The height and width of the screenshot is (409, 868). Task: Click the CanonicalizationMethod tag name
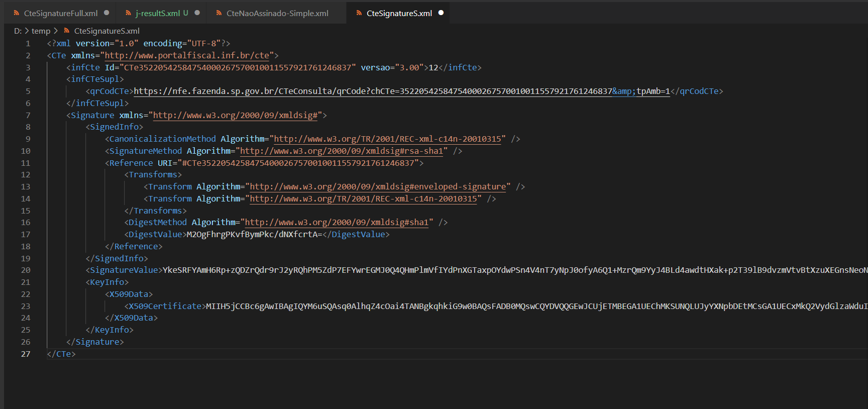coord(162,139)
